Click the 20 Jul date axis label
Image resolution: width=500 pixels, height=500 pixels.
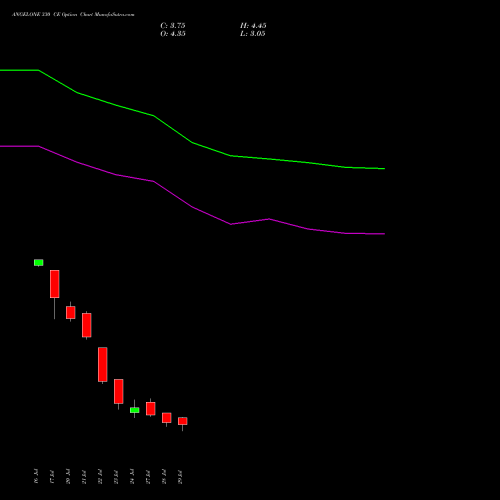pos(68,476)
